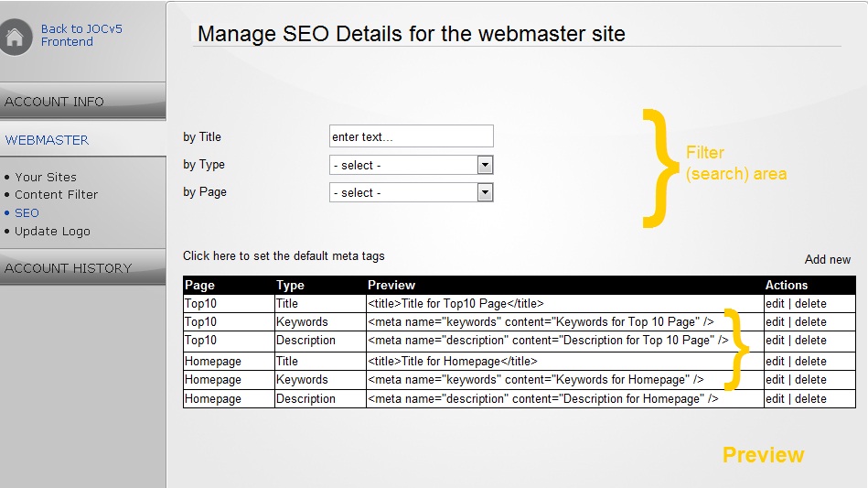Go to Your Sites
868x488 pixels.
[x=46, y=178]
